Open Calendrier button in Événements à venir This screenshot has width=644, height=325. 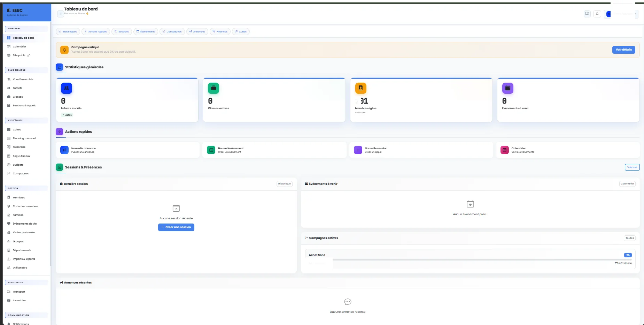[x=627, y=184]
